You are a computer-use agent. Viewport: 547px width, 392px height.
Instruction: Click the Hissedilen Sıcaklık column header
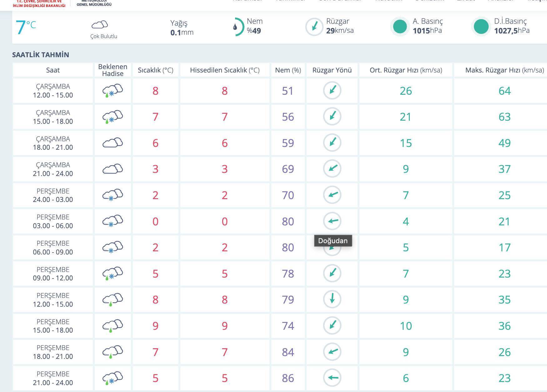tap(225, 70)
